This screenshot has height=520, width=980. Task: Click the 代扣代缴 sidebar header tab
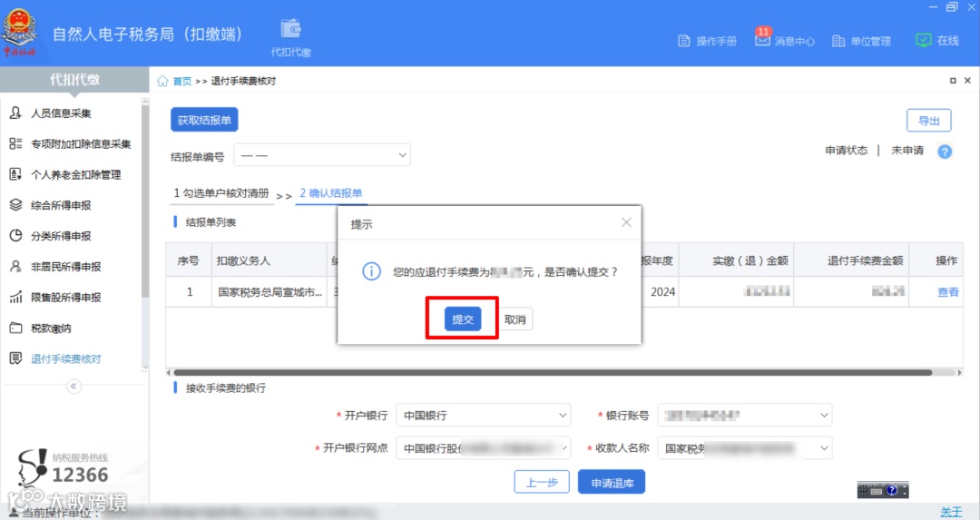click(74, 80)
